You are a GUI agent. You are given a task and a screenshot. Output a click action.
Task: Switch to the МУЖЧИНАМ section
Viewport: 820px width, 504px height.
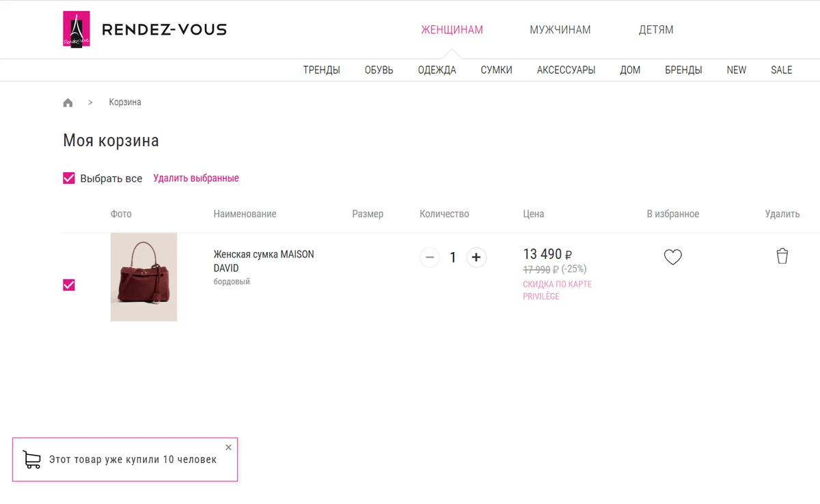(x=560, y=30)
